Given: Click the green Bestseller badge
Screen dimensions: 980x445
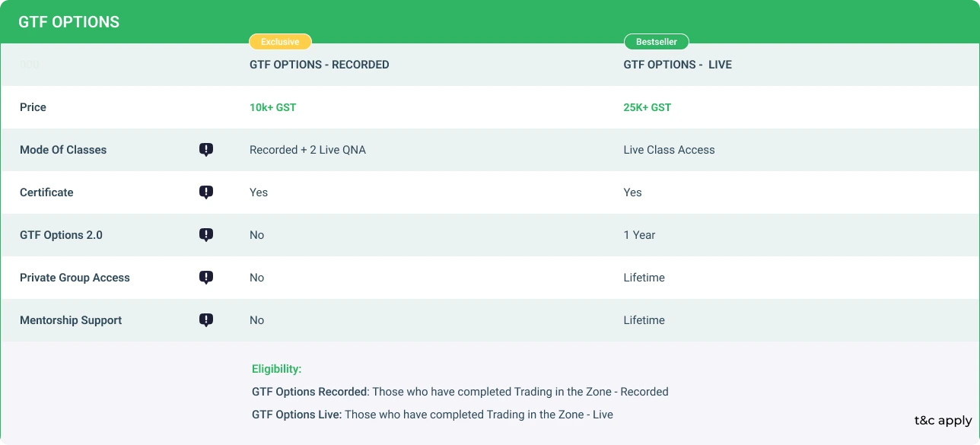Looking at the screenshot, I should pyautogui.click(x=656, y=42).
